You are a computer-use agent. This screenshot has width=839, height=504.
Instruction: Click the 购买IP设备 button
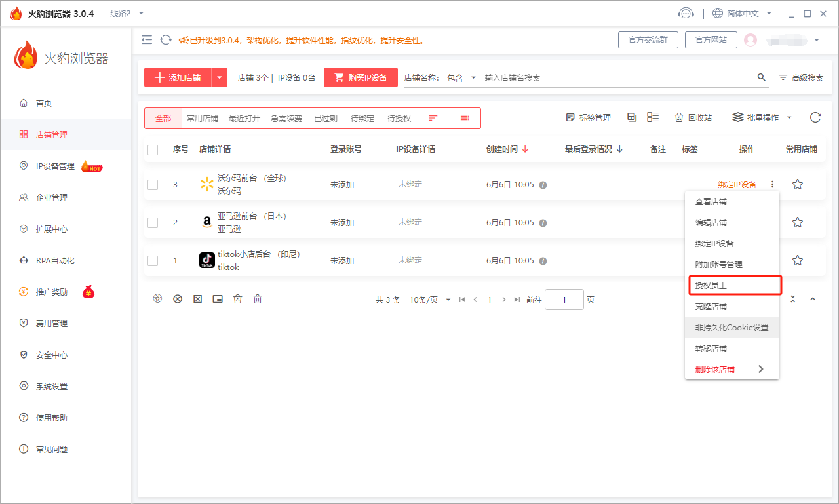[361, 77]
